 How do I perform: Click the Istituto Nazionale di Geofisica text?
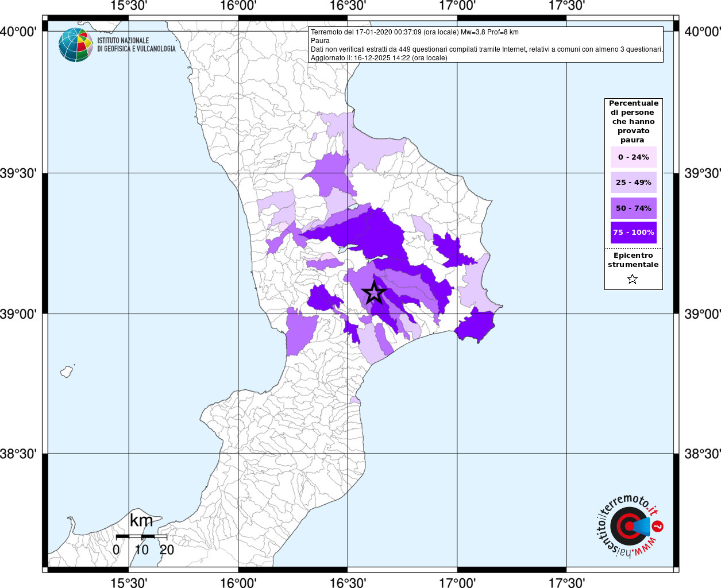(x=136, y=45)
